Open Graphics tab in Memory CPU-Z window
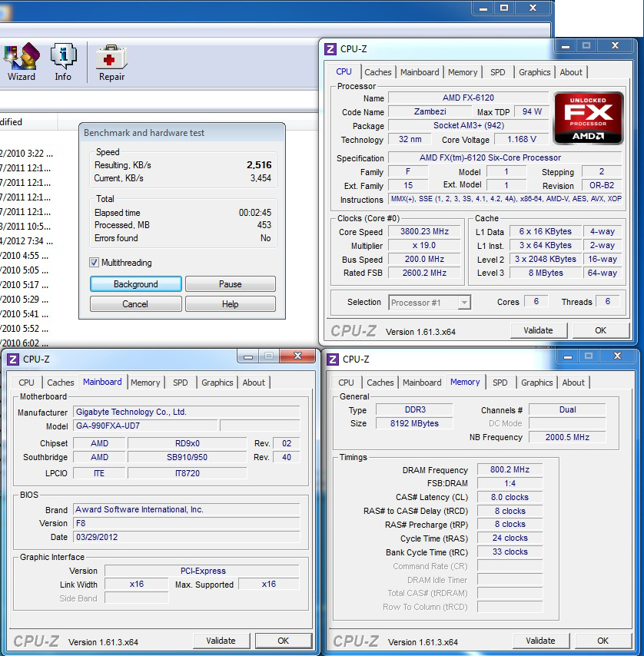 click(537, 383)
